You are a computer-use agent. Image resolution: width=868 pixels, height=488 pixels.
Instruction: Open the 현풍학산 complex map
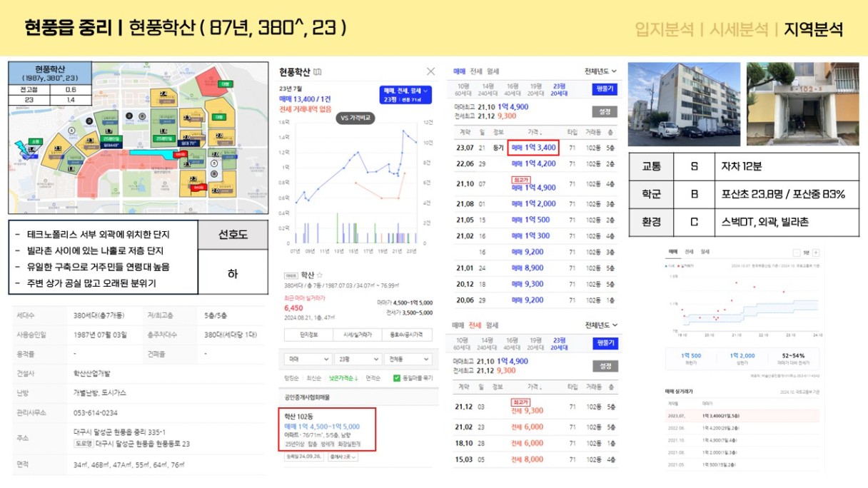click(137, 137)
